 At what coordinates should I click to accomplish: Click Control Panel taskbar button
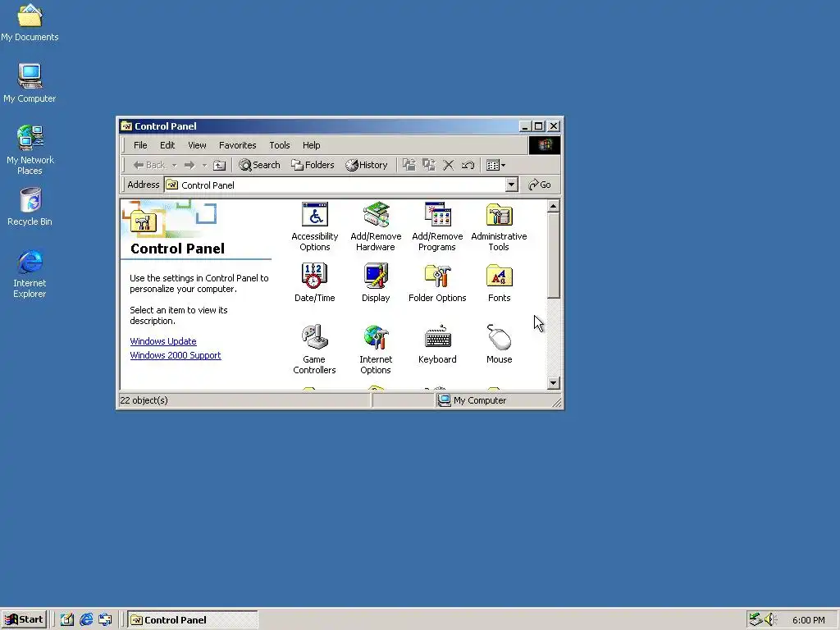coord(193,620)
